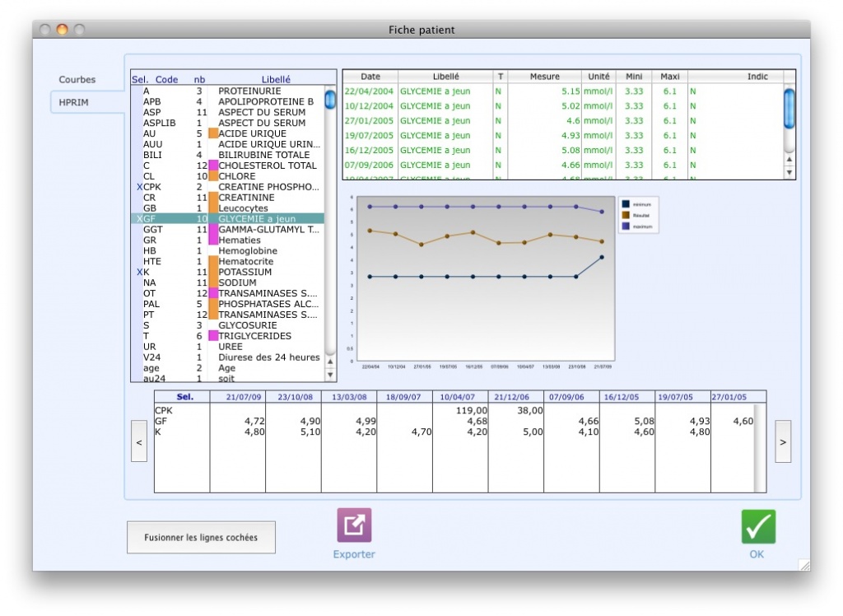This screenshot has width=843, height=616.
Task: Click the analysis list scrollbar thumb
Action: 330,100
